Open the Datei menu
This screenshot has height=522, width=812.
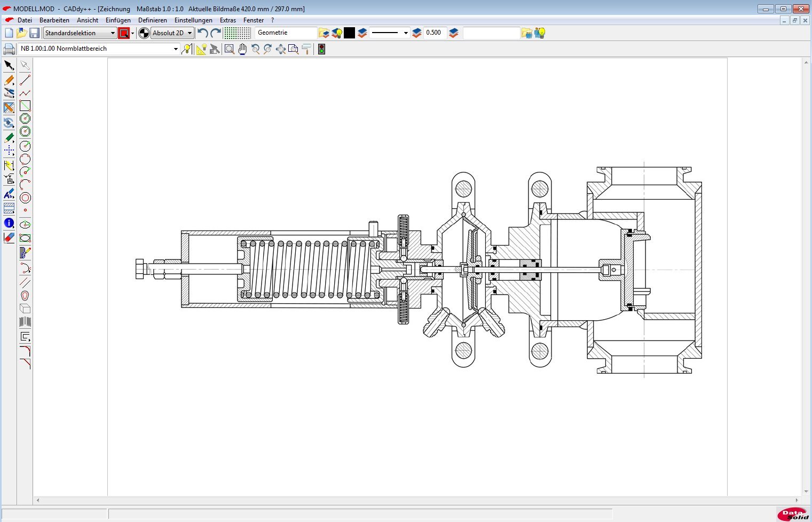point(25,20)
